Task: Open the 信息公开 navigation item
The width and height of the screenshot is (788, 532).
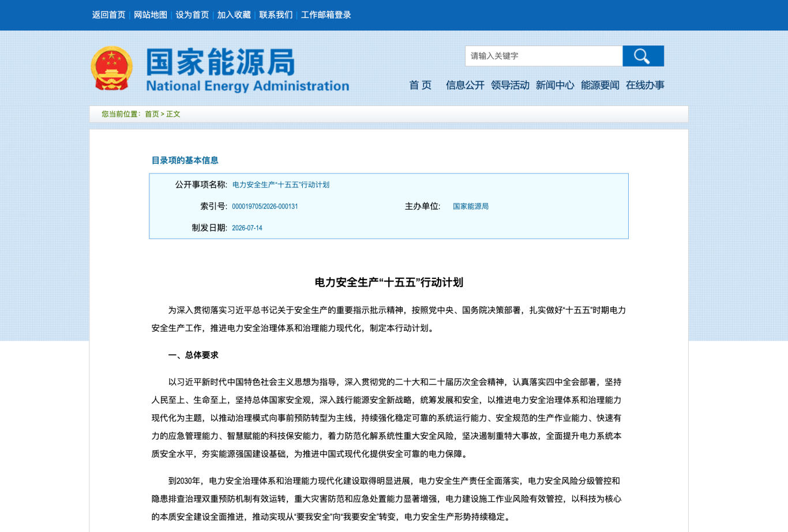Action: point(465,85)
